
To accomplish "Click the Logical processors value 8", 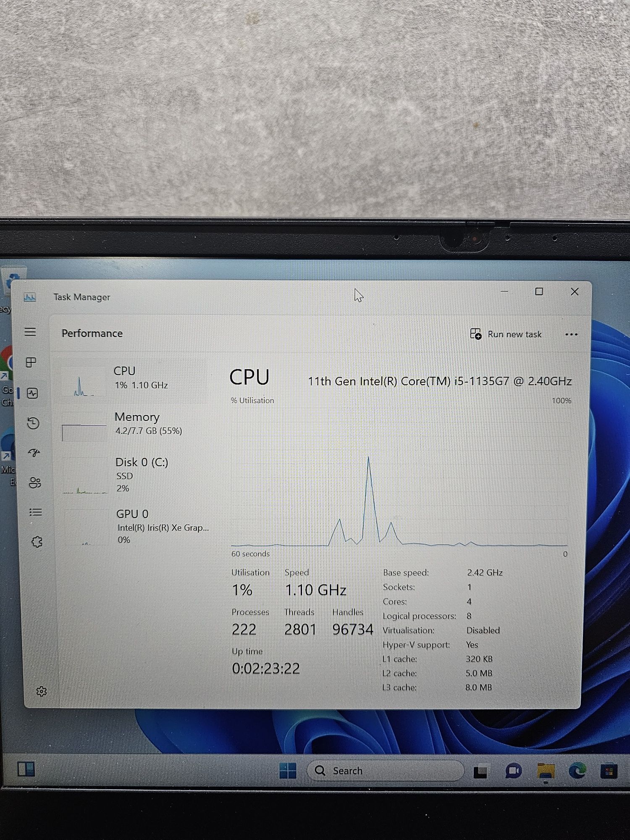I will [469, 616].
